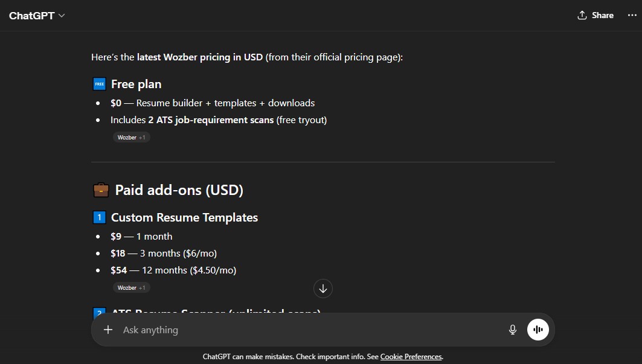Click the briefcase icon next to Paid add-ons
Screen dimensions: 642x364
[101, 190]
